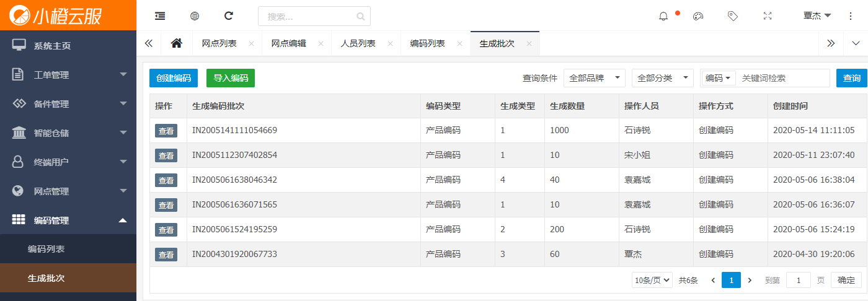Open tab options dropdown chevron

pyautogui.click(x=856, y=43)
